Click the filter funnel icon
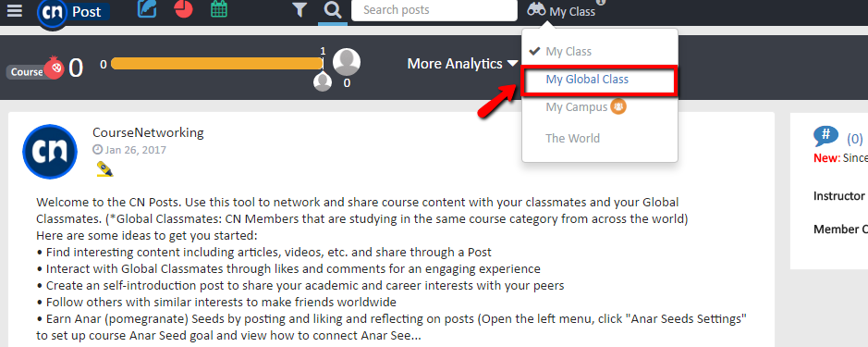Viewport: 868px width, 347px height. pos(300,9)
